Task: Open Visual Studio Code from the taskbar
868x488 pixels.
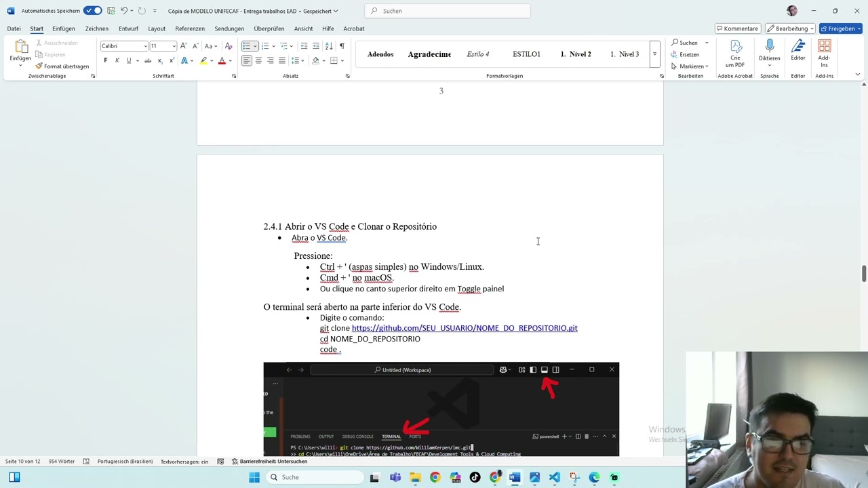Action: coord(555,477)
